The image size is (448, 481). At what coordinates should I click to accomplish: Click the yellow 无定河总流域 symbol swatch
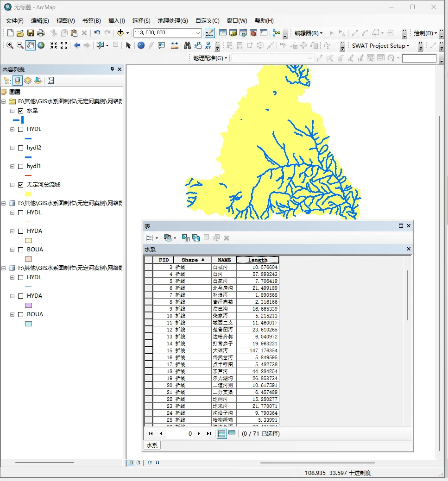28,194
